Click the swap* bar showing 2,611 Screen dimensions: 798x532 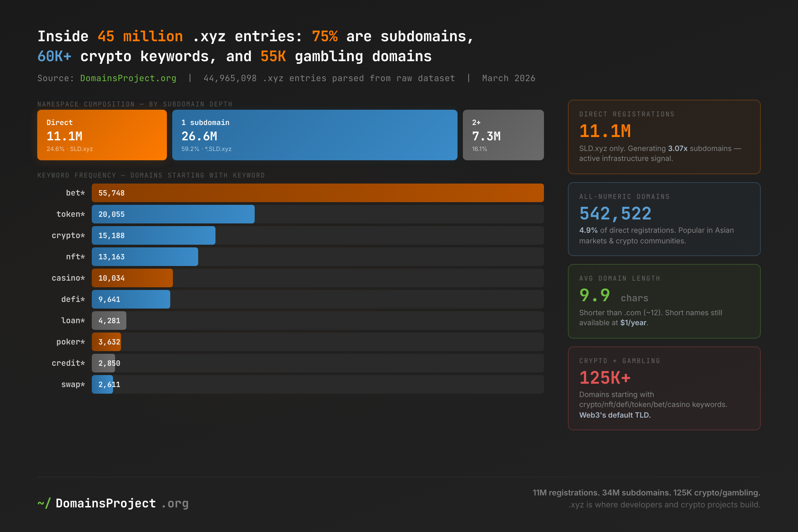[102, 384]
